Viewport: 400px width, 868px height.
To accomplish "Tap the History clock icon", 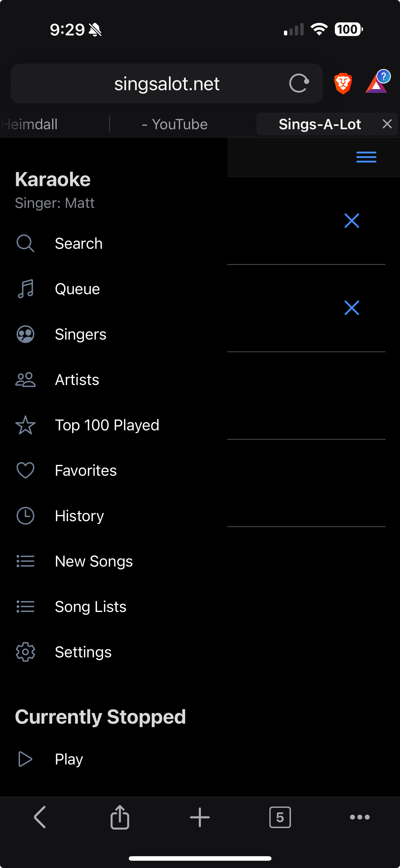I will tap(25, 516).
